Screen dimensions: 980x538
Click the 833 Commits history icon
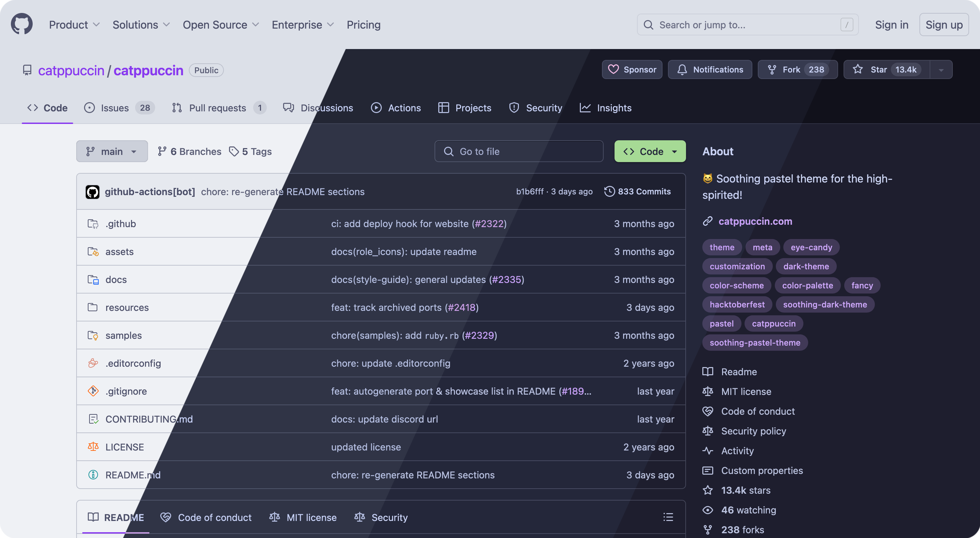(609, 191)
